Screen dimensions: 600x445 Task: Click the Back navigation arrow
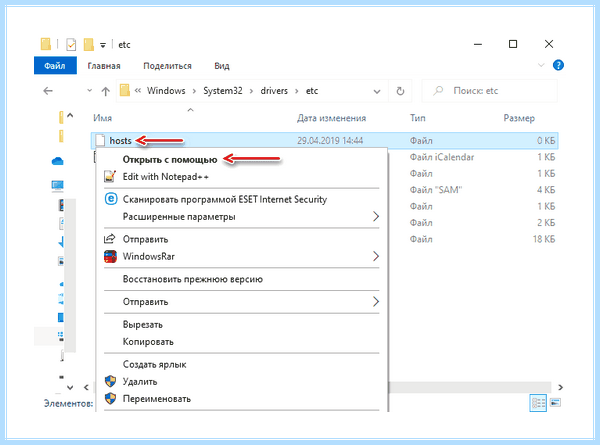48,91
